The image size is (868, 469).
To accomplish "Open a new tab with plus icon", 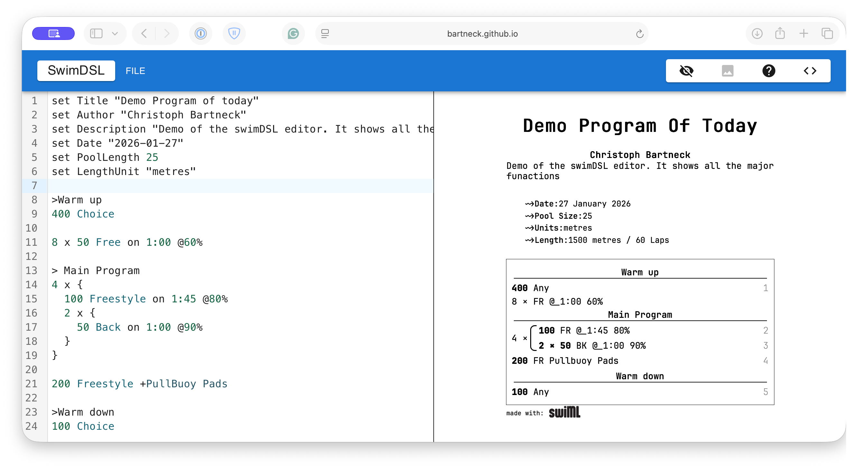I will pos(804,34).
